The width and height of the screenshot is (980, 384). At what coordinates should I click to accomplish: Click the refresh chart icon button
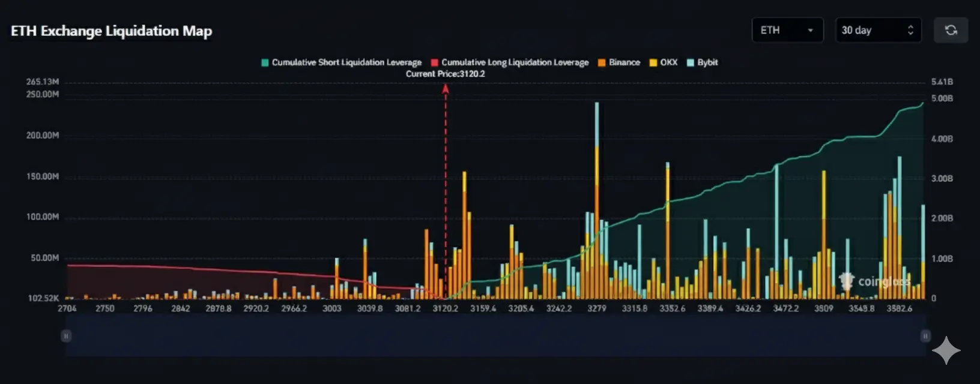[951, 30]
